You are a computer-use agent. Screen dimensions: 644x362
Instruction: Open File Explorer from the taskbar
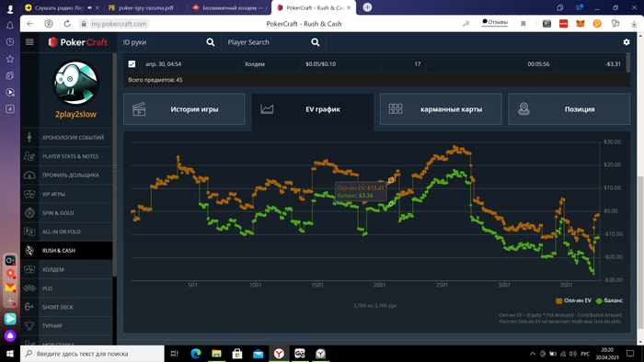(x=216, y=354)
